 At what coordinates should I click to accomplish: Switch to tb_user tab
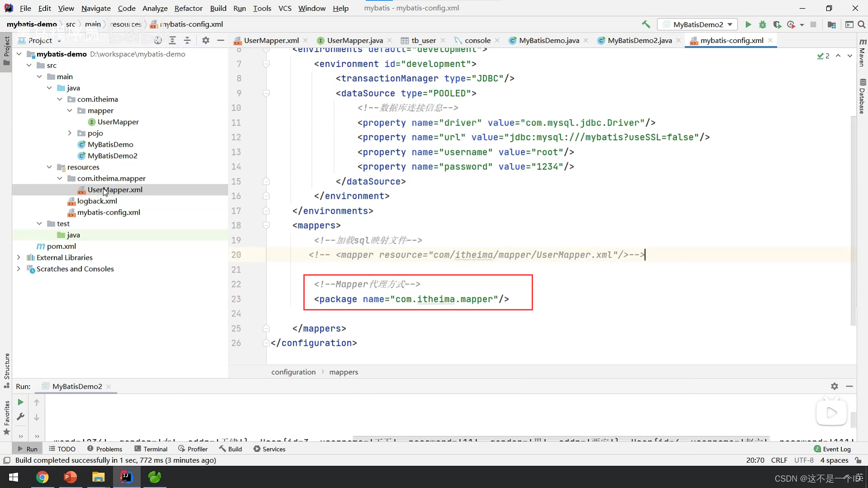[424, 40]
